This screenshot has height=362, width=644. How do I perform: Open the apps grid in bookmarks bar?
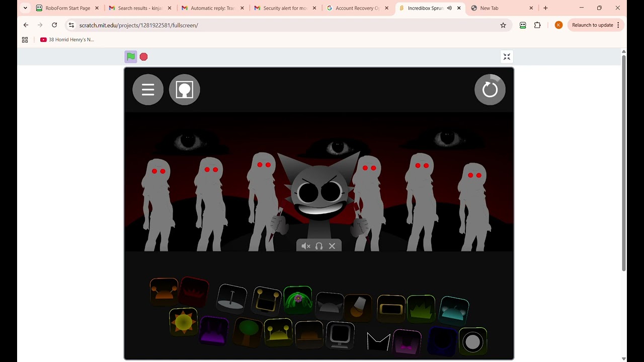[25, 40]
